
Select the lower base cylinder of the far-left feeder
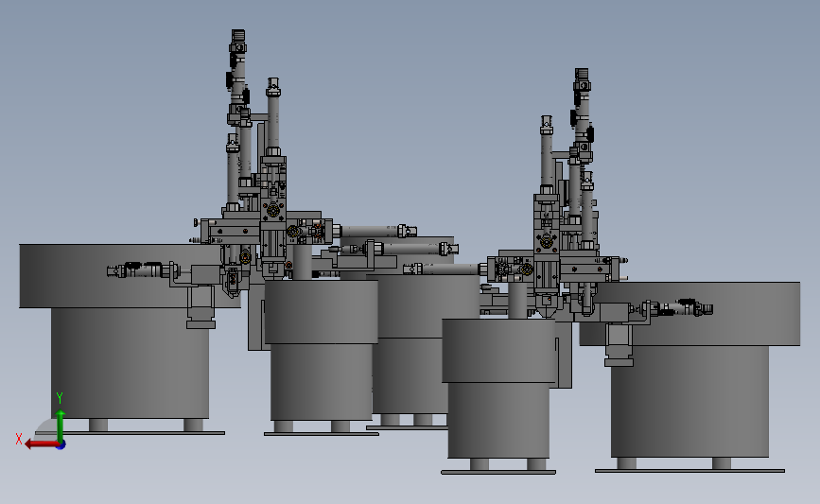click(130, 363)
